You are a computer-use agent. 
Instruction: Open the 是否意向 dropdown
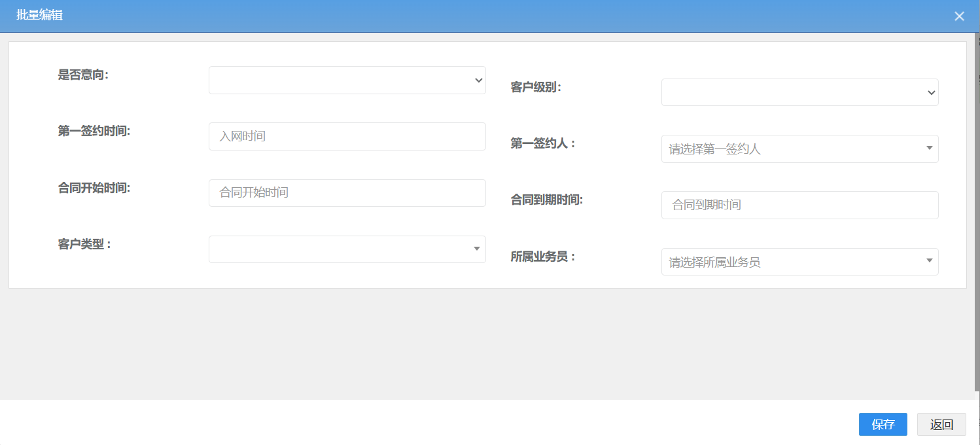347,80
